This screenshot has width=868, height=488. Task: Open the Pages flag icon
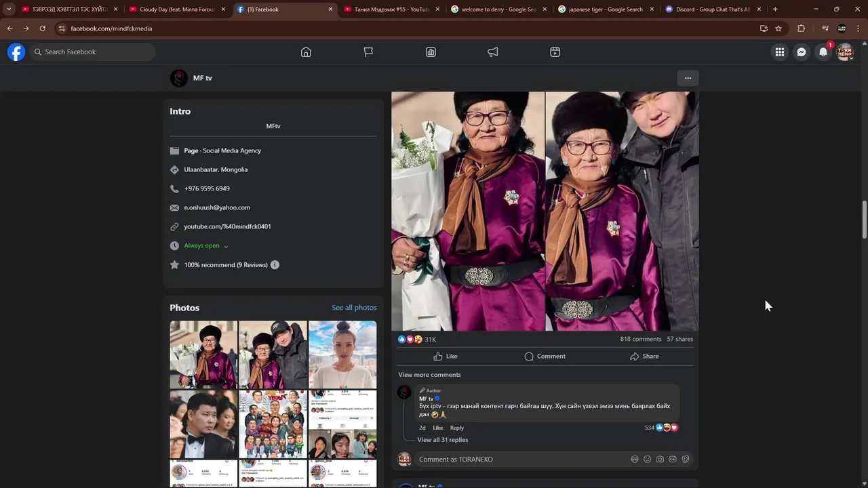tap(368, 52)
